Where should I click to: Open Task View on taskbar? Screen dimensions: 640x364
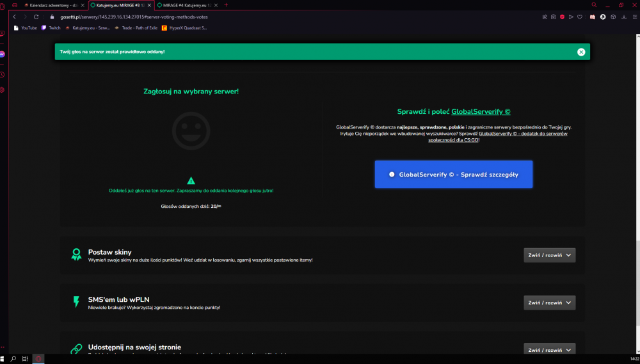tap(26, 359)
